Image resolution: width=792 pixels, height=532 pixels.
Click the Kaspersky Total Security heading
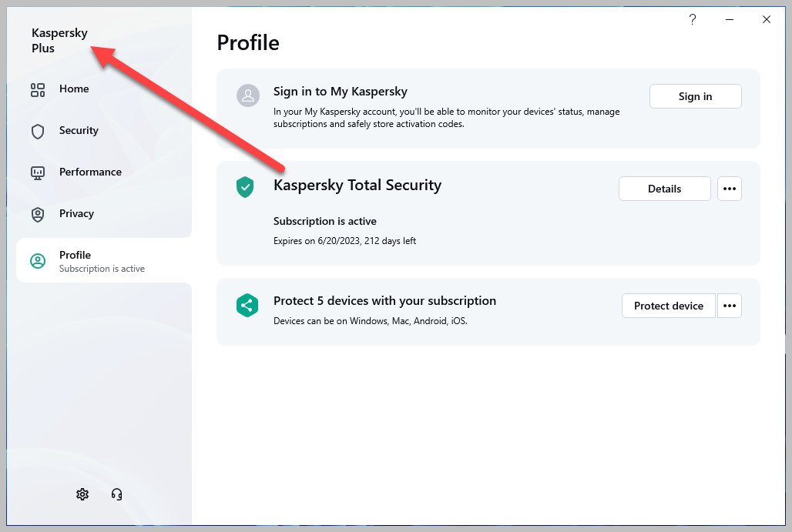point(357,186)
